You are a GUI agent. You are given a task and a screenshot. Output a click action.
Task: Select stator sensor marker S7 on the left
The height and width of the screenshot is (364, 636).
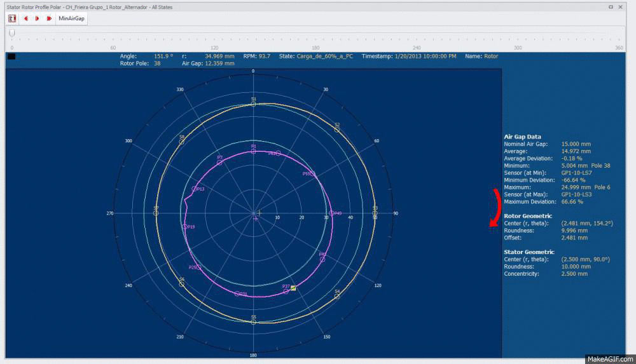click(156, 213)
